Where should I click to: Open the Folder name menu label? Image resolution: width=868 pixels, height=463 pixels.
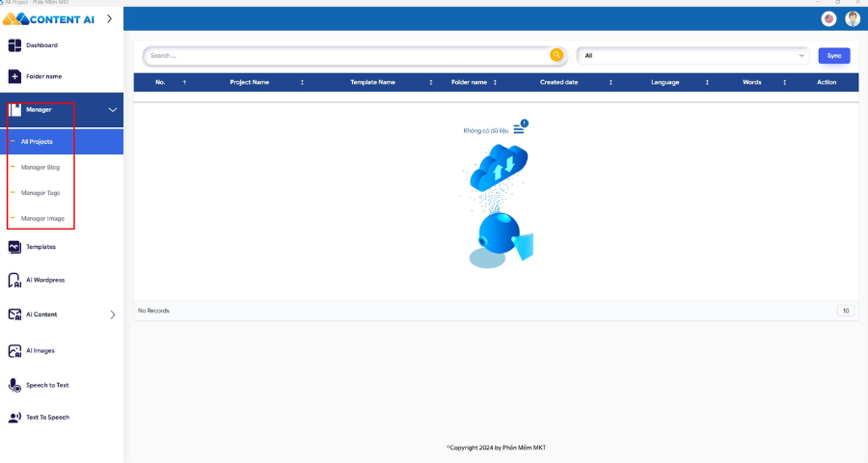pos(43,76)
